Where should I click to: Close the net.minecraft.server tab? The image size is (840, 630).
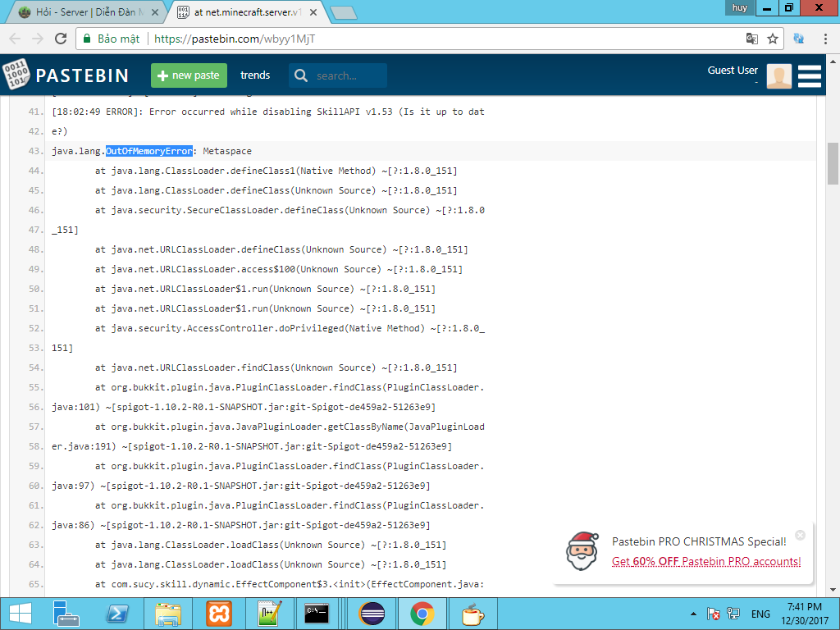tap(313, 11)
